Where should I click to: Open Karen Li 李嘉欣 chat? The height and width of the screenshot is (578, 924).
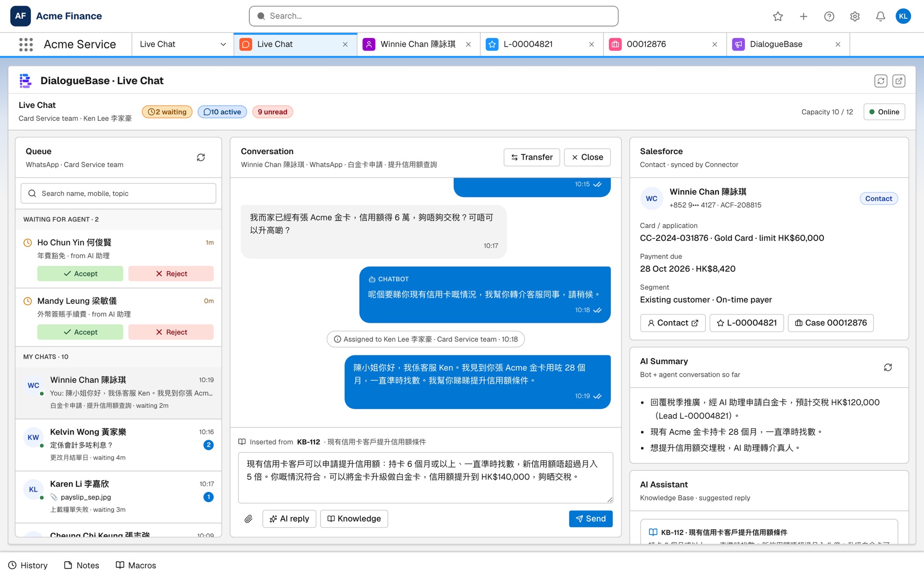(x=118, y=497)
